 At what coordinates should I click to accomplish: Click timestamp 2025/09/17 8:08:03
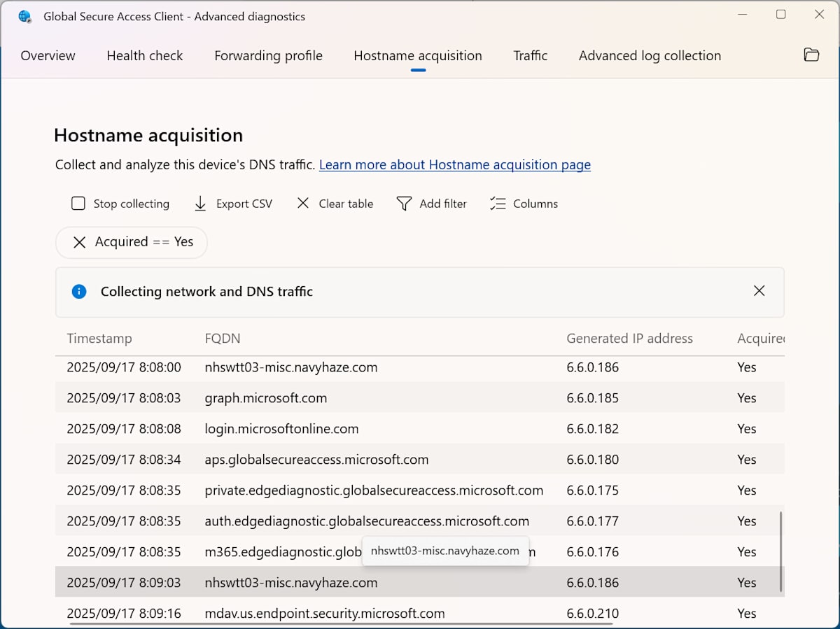pyautogui.click(x=124, y=398)
